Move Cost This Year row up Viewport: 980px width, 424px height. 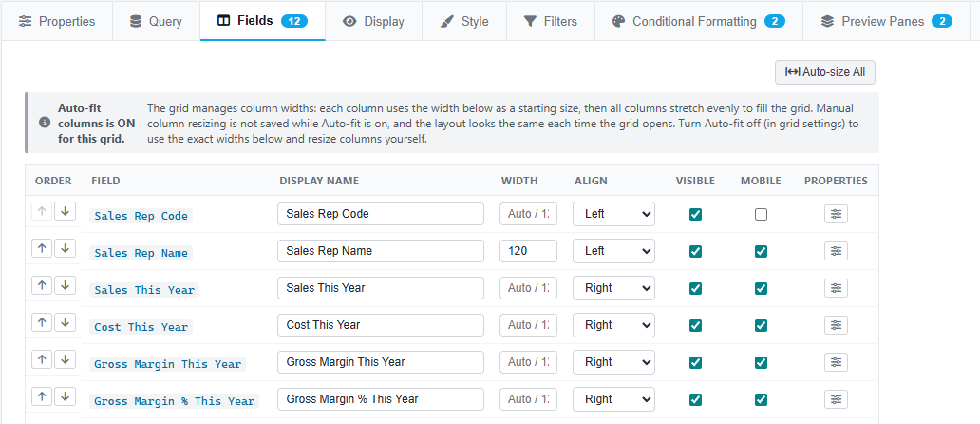pos(42,322)
